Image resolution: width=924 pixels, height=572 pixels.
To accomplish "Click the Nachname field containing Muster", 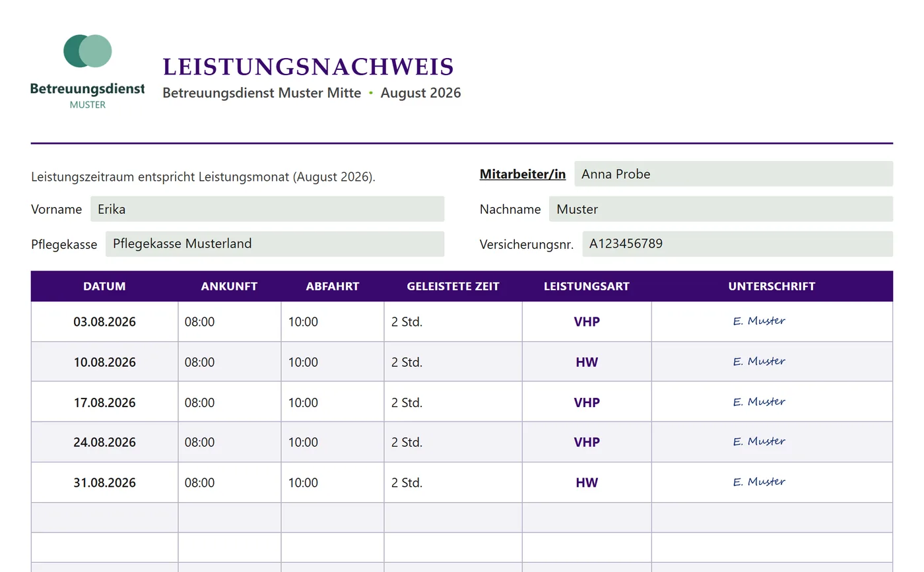I will pyautogui.click(x=721, y=209).
